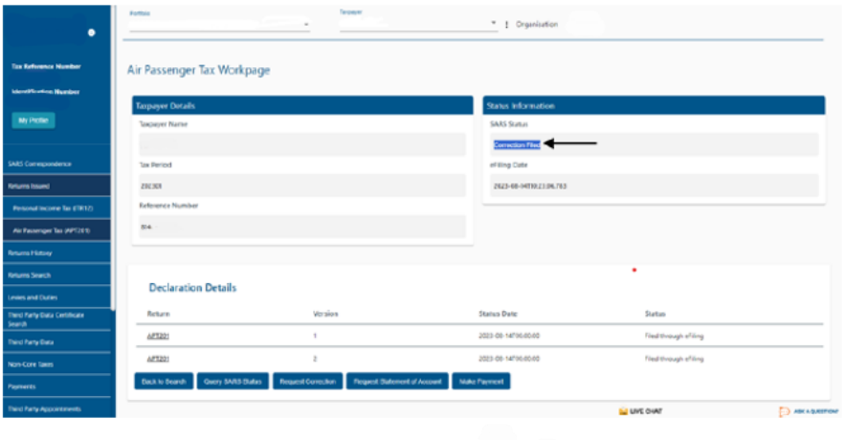Viewport: 868px width, 440px height.
Task: Expand the Portfolio dropdown
Action: [x=305, y=24]
